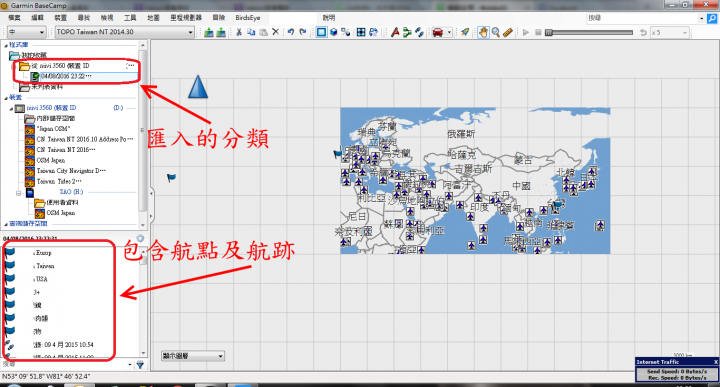Click the library tree scrollbar down arrow

pyautogui.click(x=143, y=225)
